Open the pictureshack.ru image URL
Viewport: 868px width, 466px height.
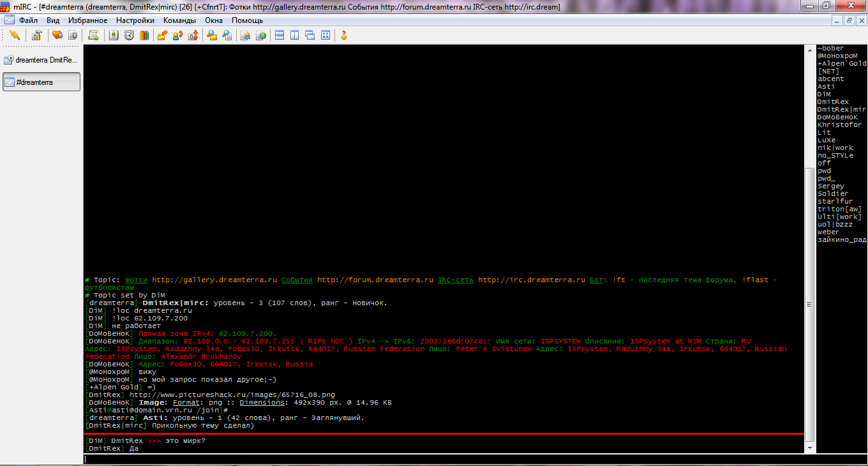coord(232,395)
